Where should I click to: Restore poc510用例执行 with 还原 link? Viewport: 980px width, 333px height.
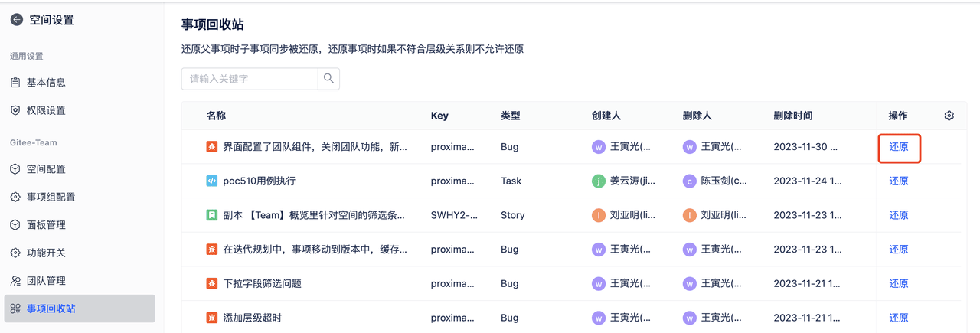point(898,181)
